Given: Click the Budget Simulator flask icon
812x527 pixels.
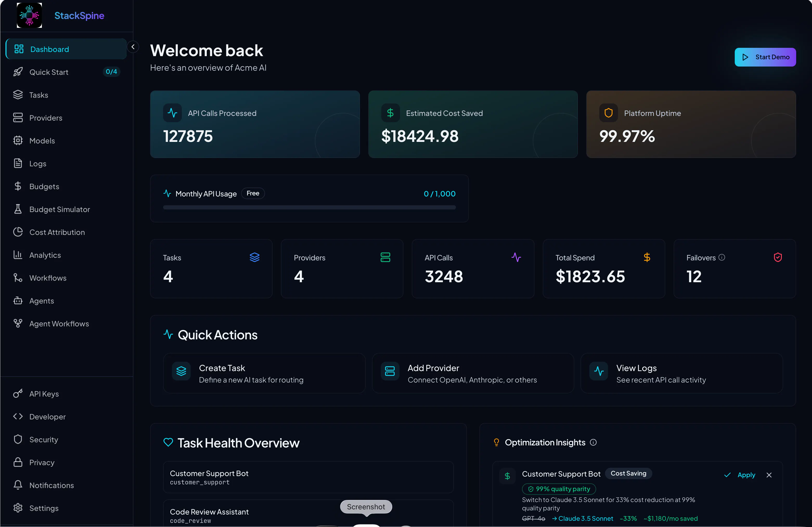Looking at the screenshot, I should point(18,209).
